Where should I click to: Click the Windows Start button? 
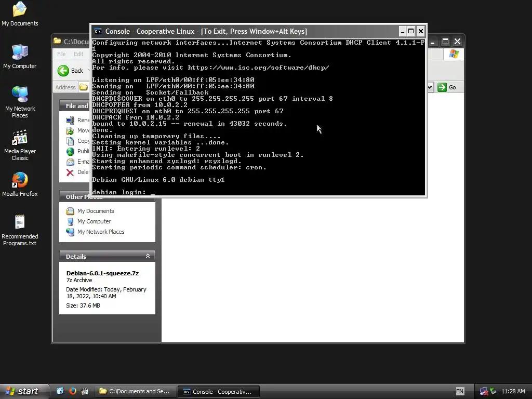24,392
